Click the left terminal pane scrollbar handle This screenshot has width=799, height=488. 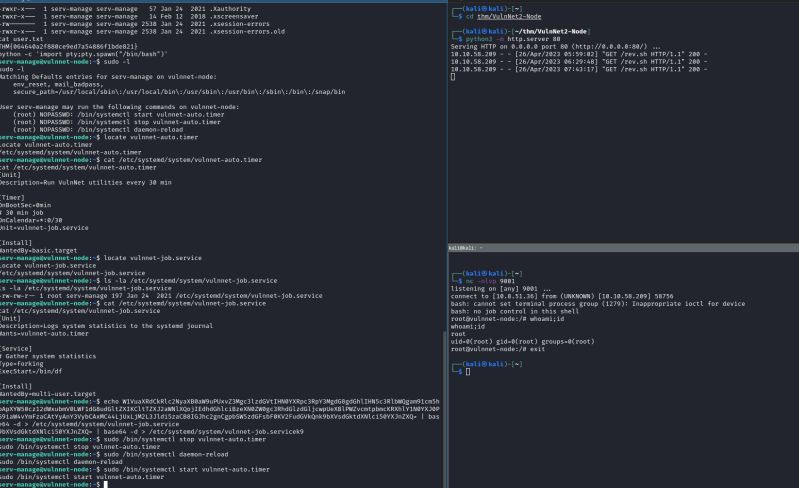pos(445,409)
